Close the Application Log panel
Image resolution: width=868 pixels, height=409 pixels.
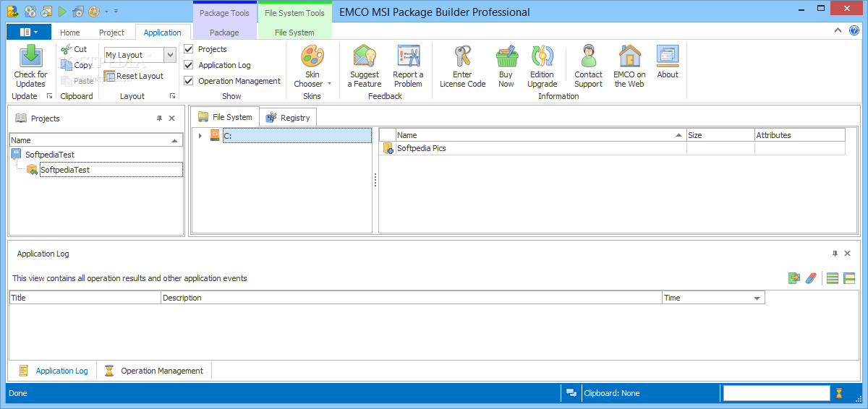click(848, 254)
